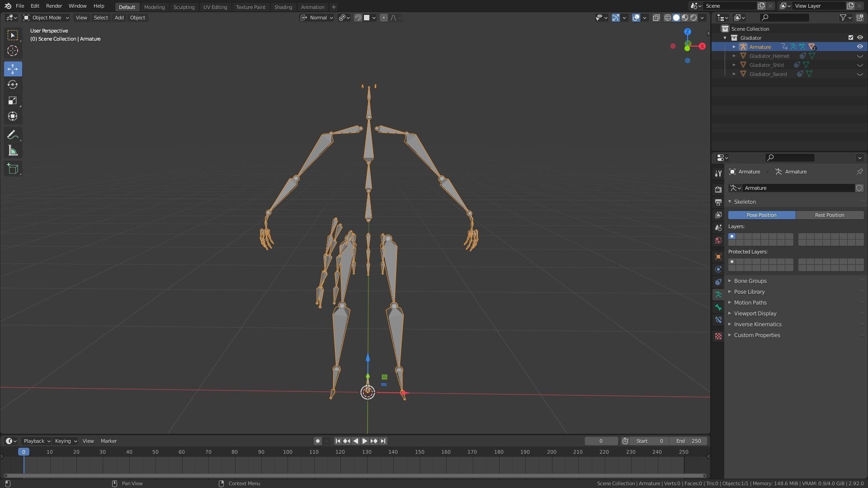The width and height of the screenshot is (868, 488).
Task: Show the Gladiator_Helmet object
Action: pyautogui.click(x=859, y=56)
